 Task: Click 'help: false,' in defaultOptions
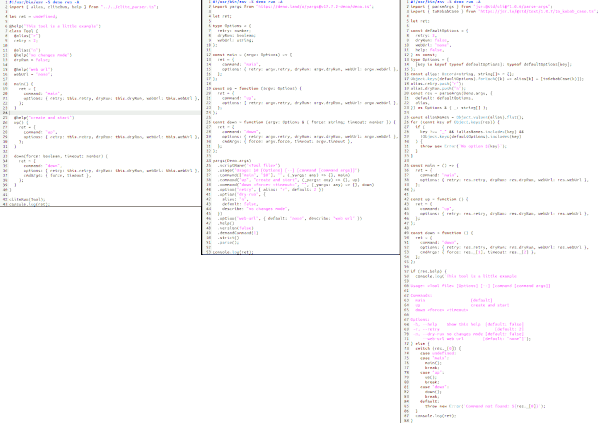(x=429, y=50)
